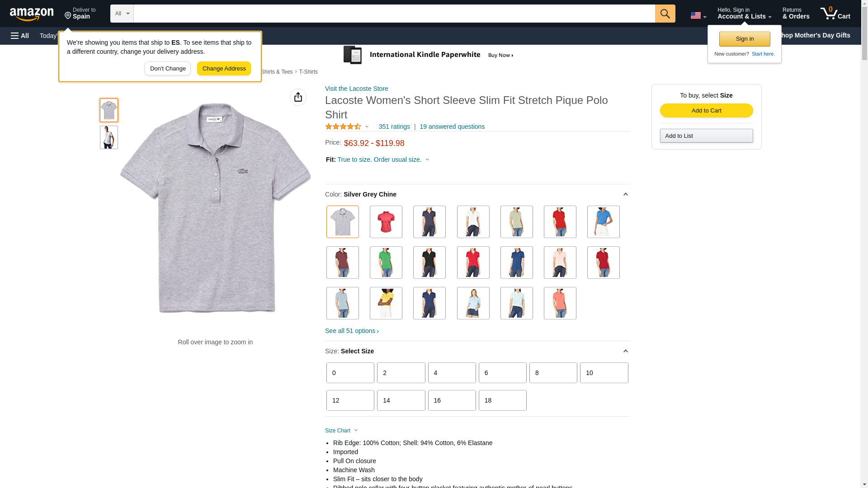This screenshot has width=868, height=488.
Task: Open Returns & Orders
Action: [x=796, y=14]
